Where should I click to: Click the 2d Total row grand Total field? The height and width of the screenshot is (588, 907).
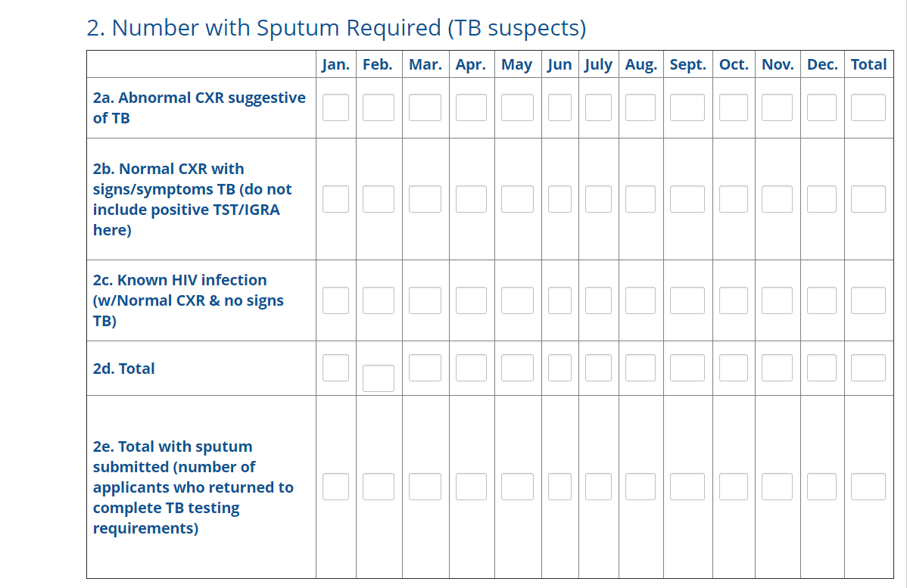tap(868, 368)
